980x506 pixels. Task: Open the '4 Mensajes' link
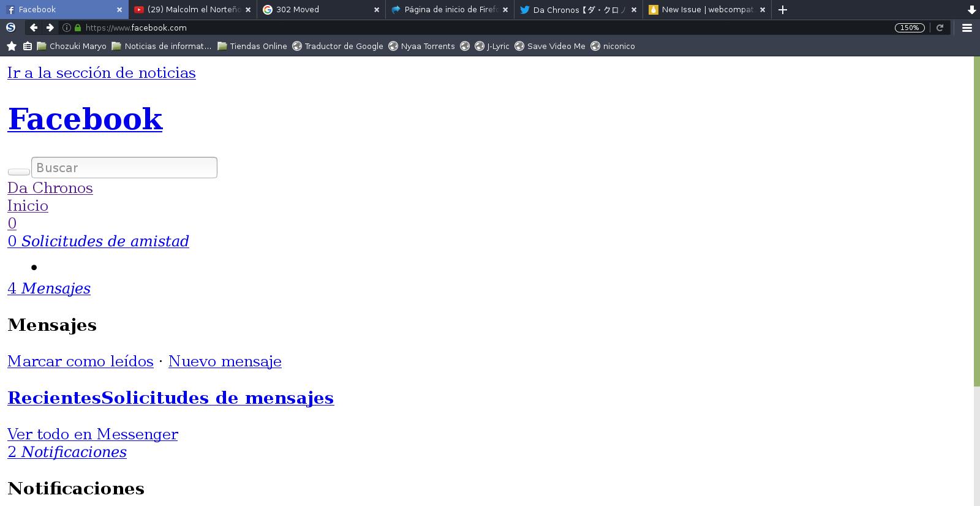click(49, 289)
